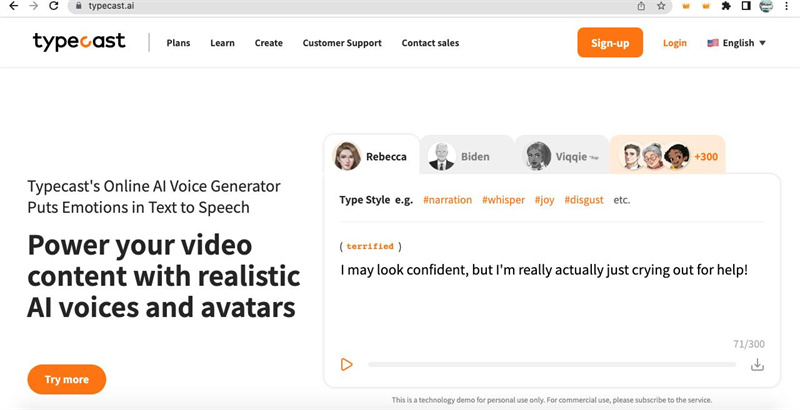Open Customer Support in navigation

pos(342,43)
